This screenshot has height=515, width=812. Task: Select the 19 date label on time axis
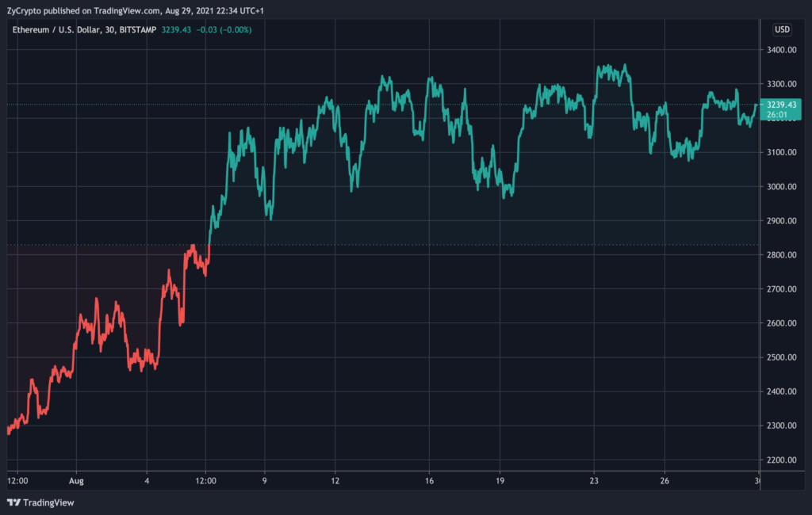pyautogui.click(x=500, y=480)
